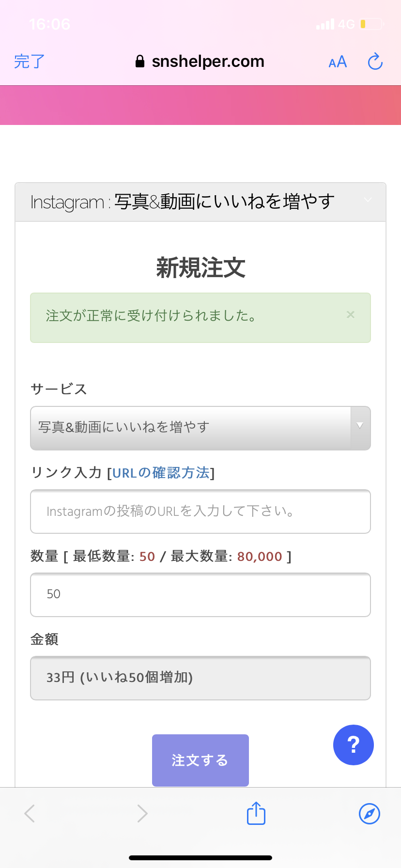Screen dimensions: 401x868
Task: Open in Safari via compass icon
Action: pyautogui.click(x=370, y=813)
